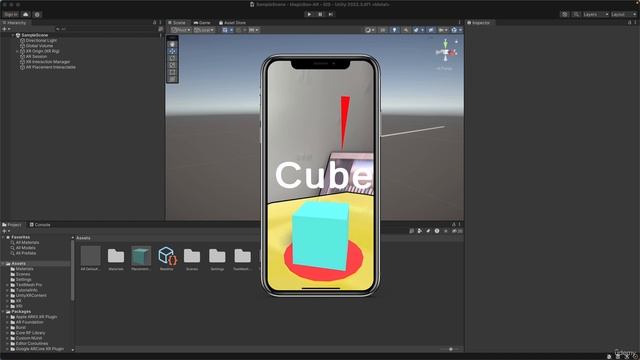Image resolution: width=640 pixels, height=360 pixels.
Task: Open the Local/Global handle rotation dropdown
Action: 204,30
